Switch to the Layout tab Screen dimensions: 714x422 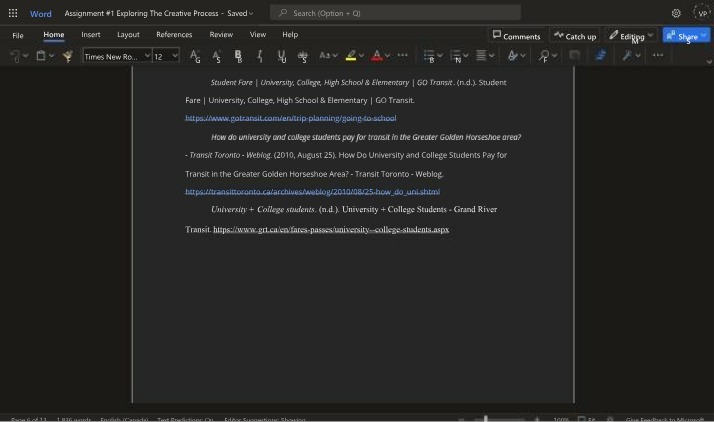point(128,35)
